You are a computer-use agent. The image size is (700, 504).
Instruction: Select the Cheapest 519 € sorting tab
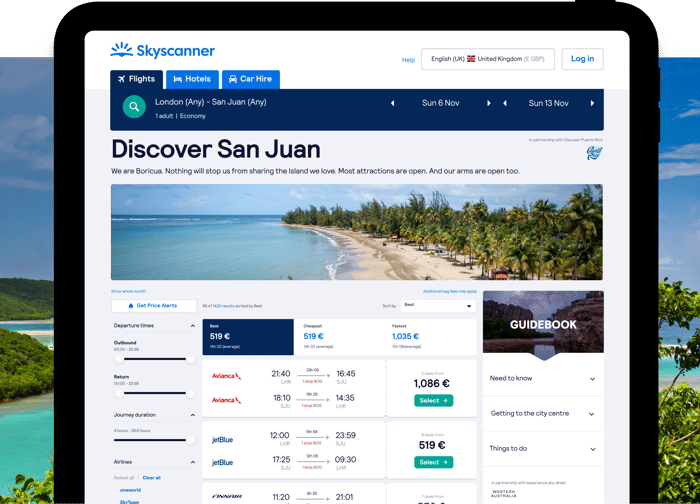coord(339,337)
